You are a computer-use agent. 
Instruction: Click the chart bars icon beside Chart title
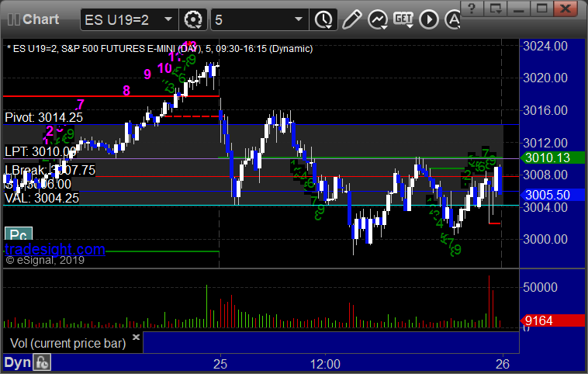(14, 19)
